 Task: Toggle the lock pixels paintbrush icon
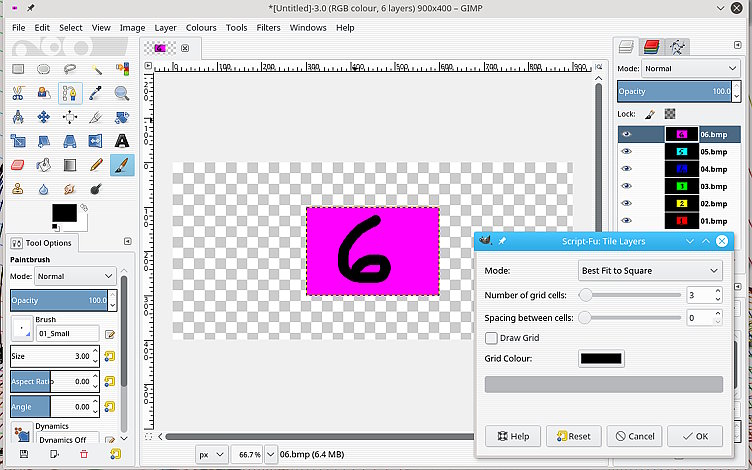tap(650, 114)
